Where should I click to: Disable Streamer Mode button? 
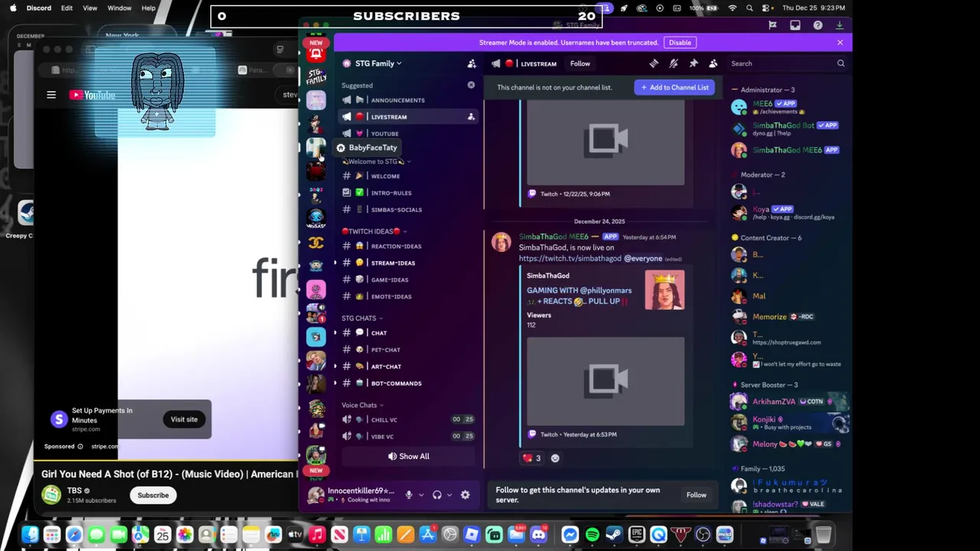(680, 43)
